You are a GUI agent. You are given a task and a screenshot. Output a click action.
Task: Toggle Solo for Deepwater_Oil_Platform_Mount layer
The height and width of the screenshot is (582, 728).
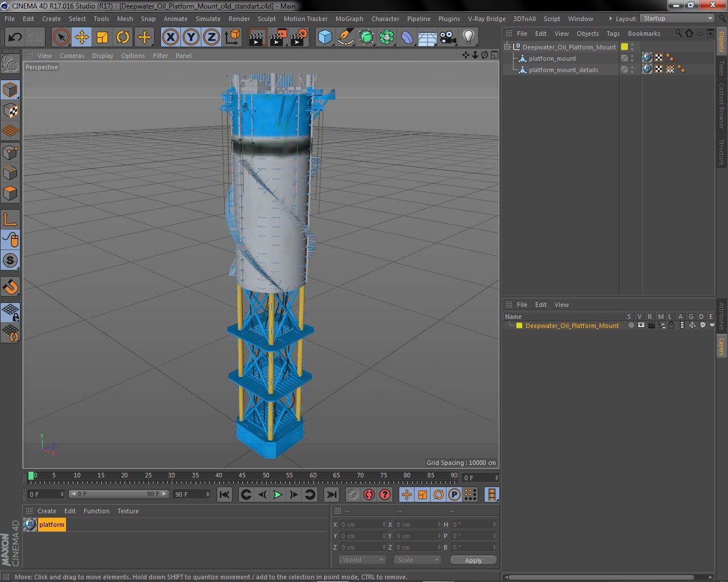click(x=630, y=325)
